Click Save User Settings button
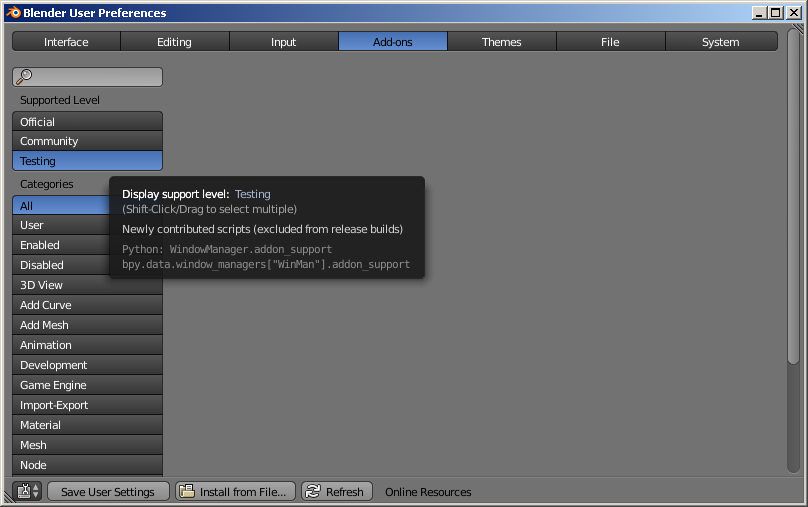The width and height of the screenshot is (808, 507). (x=108, y=492)
